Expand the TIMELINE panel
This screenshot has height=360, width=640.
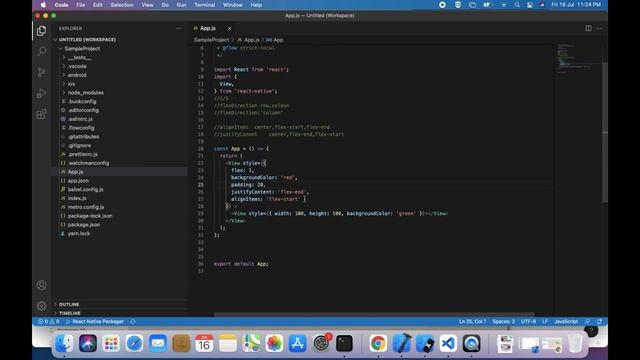point(69,313)
